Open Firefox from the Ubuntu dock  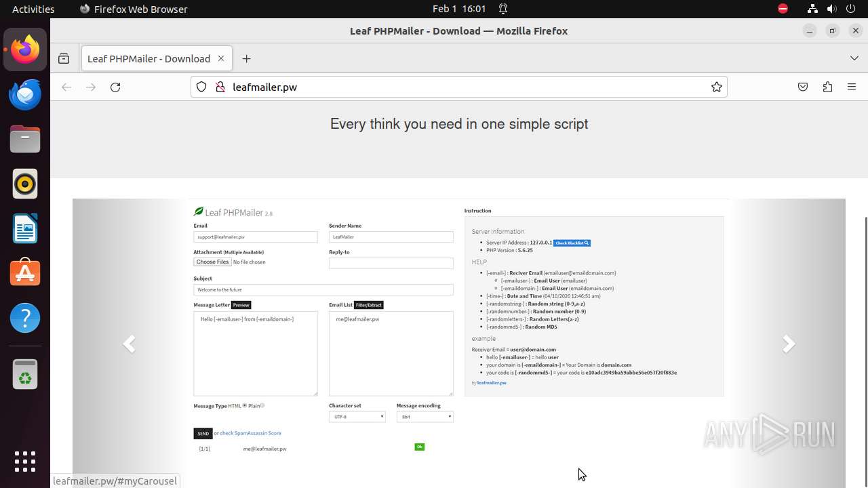[x=25, y=49]
